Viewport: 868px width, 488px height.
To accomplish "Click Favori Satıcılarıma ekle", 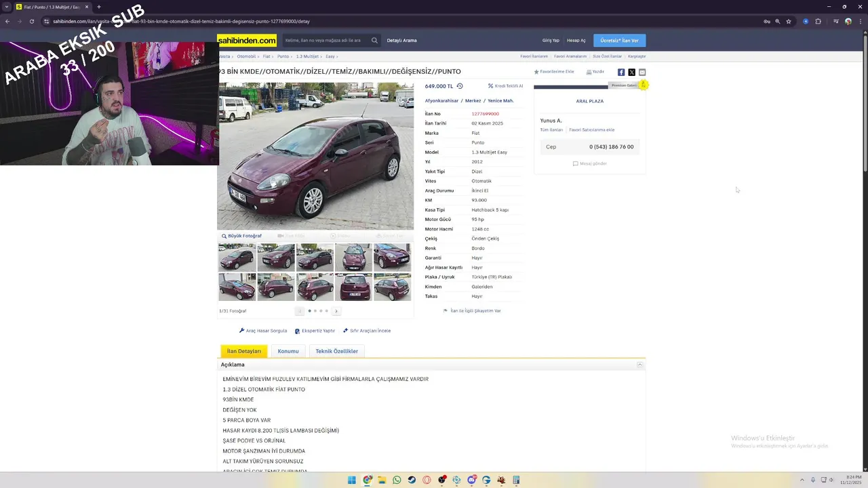I will coord(591,129).
